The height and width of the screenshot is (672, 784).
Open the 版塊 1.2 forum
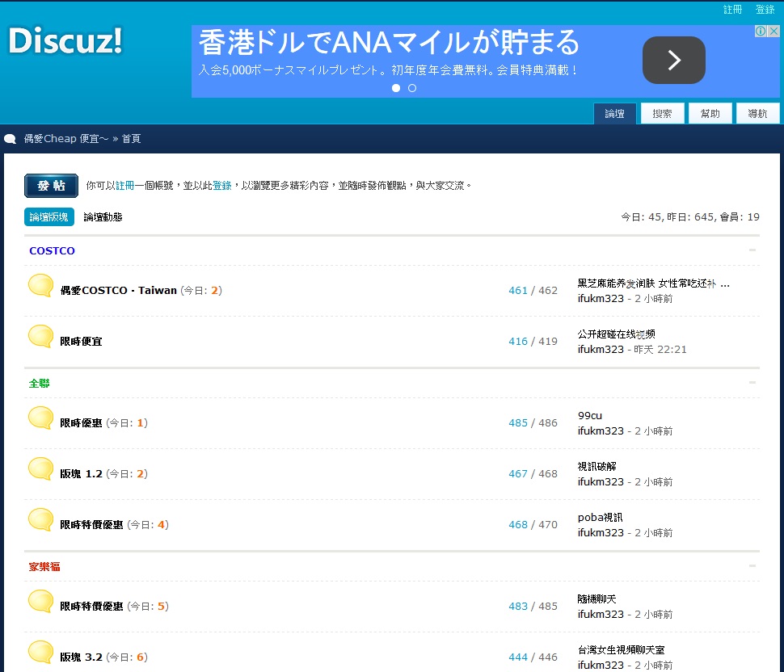81,474
